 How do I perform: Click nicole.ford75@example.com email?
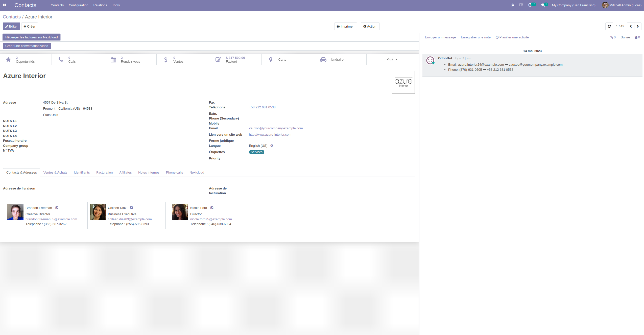211,219
